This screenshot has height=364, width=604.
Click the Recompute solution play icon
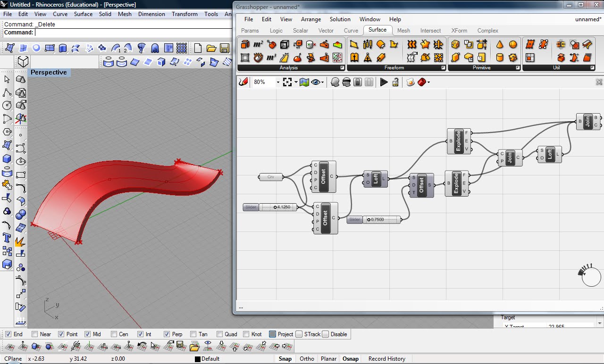click(x=384, y=82)
